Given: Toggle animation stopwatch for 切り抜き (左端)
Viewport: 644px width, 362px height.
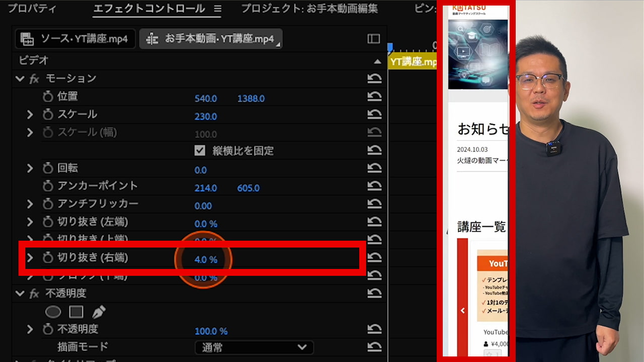Looking at the screenshot, I should tap(48, 222).
